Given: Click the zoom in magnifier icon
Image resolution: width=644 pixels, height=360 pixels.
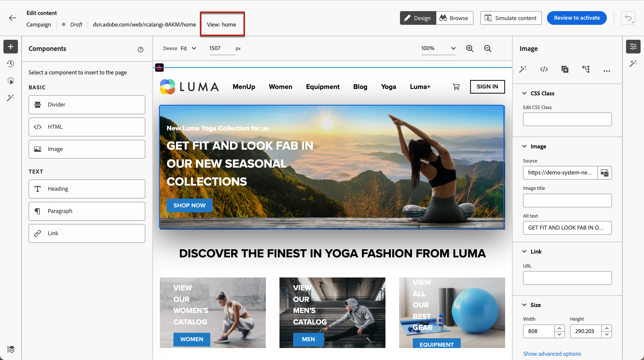Looking at the screenshot, I should (470, 49).
